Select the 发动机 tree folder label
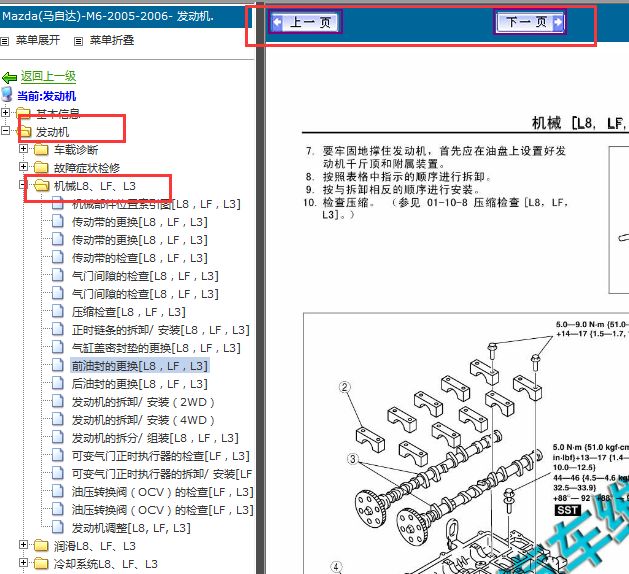 pyautogui.click(x=52, y=132)
